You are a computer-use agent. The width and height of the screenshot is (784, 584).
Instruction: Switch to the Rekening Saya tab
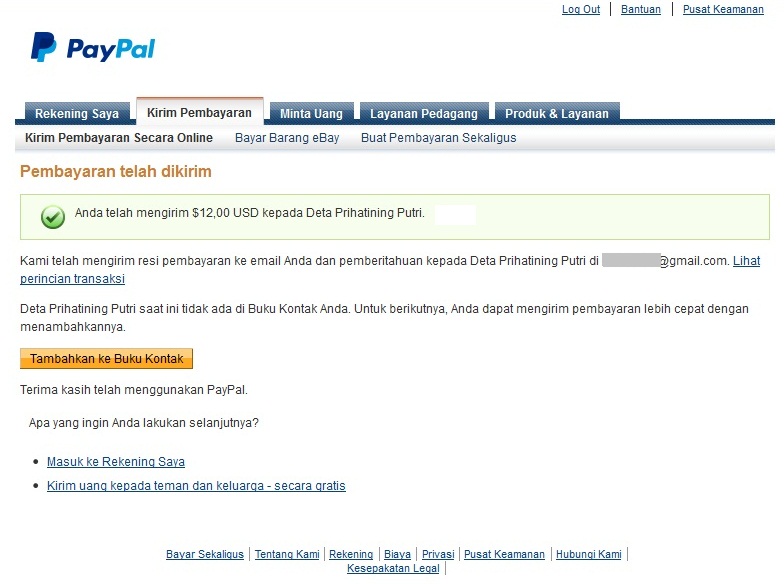(77, 114)
